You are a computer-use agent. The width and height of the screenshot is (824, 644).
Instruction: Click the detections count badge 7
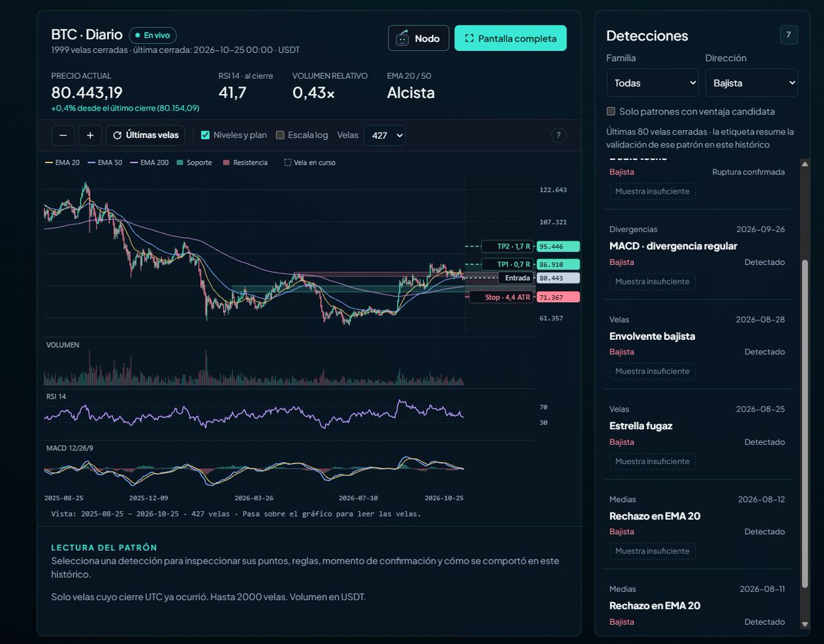click(x=789, y=35)
